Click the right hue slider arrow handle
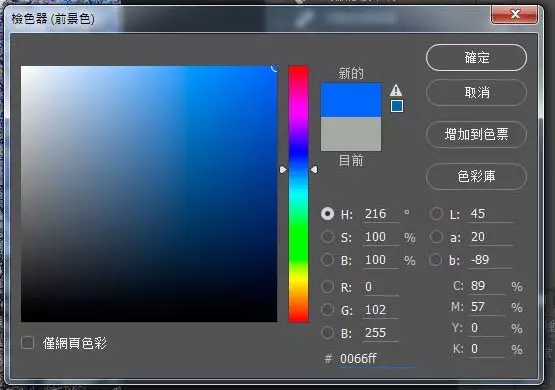Viewport: 555px width, 390px height. click(x=314, y=170)
